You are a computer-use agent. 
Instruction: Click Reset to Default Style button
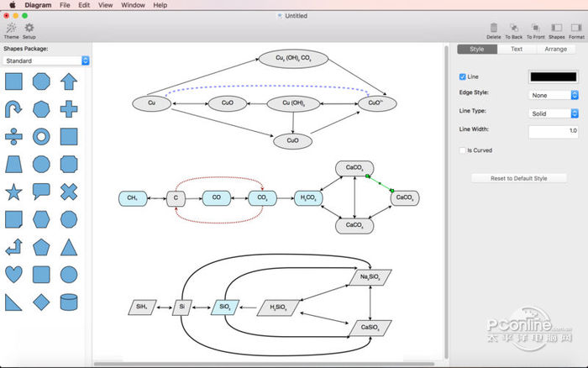click(518, 178)
